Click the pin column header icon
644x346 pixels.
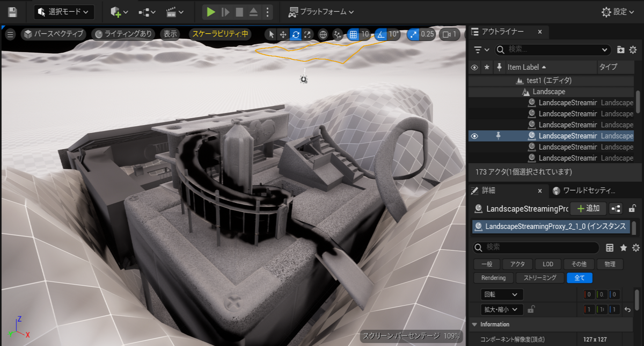pyautogui.click(x=499, y=67)
